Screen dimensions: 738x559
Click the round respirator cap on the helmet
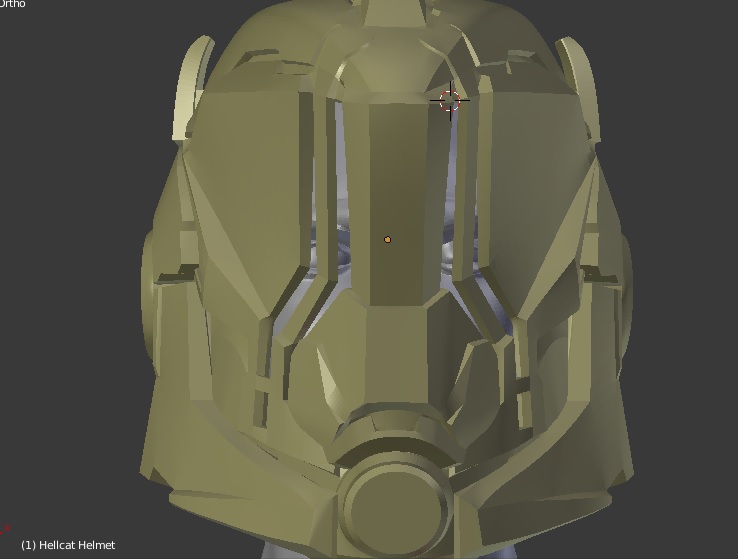(x=396, y=506)
